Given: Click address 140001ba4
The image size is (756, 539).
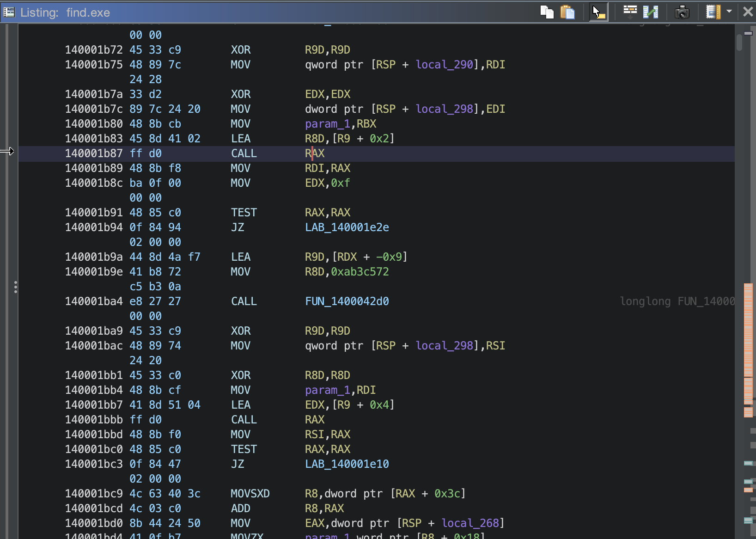Looking at the screenshot, I should [94, 301].
